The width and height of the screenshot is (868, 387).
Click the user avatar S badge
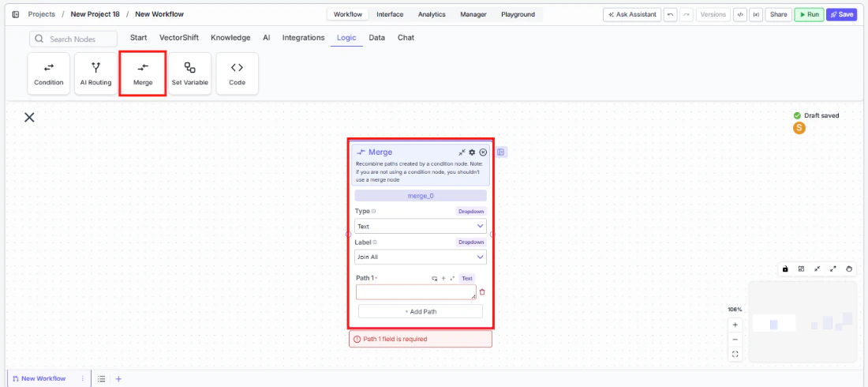pos(799,128)
